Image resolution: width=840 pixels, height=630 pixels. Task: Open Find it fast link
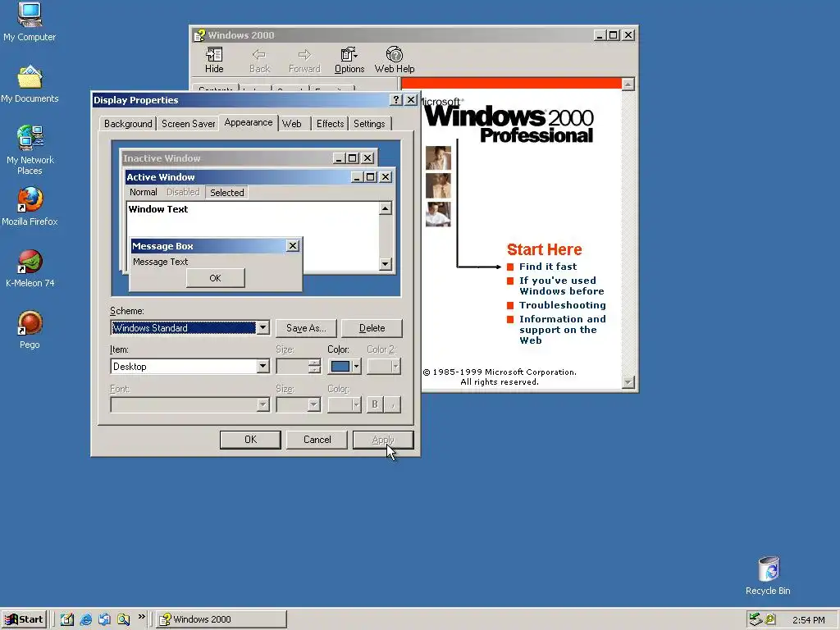(x=548, y=267)
